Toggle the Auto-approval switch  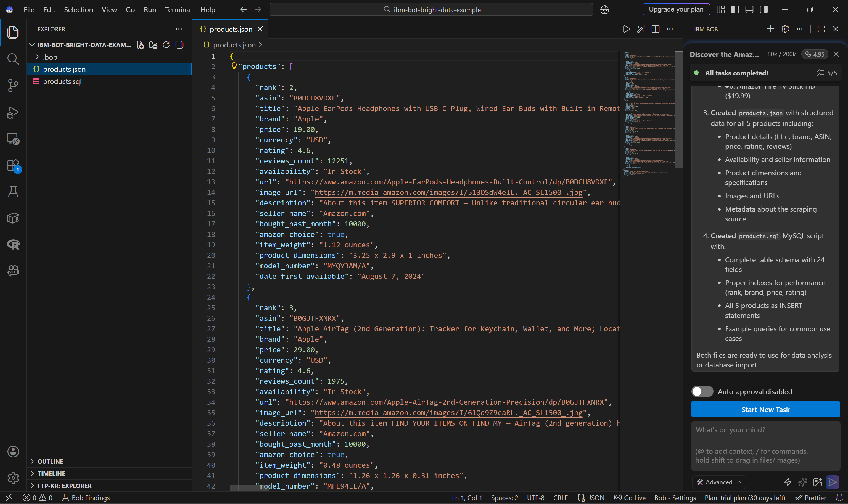pos(702,391)
